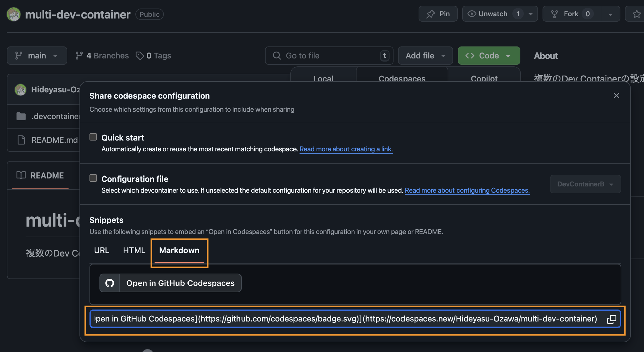Click the GitHub logo in the badge preview
Viewport: 644px width, 352px height.
110,283
